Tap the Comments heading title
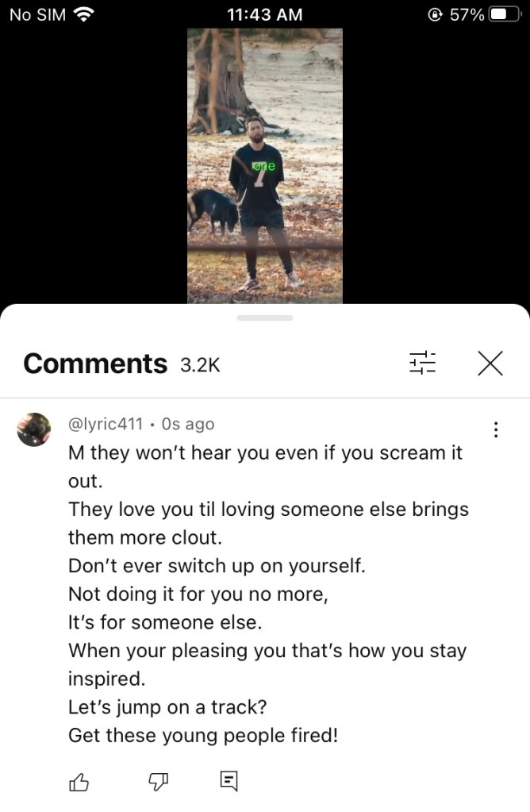The width and height of the screenshot is (530, 812). [x=95, y=364]
